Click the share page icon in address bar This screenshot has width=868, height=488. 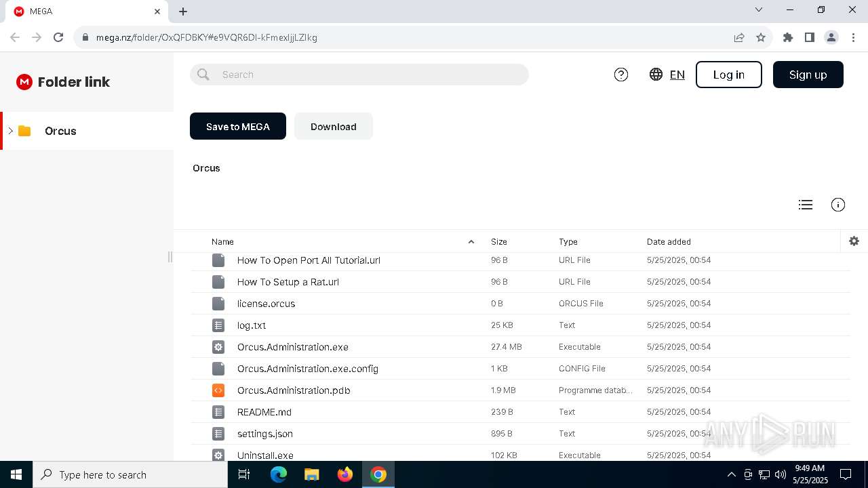(x=739, y=37)
